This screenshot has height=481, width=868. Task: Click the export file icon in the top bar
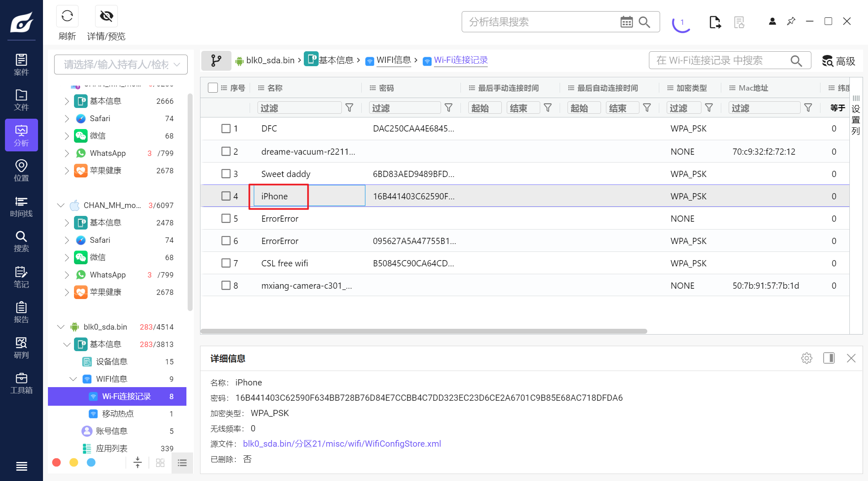(715, 22)
